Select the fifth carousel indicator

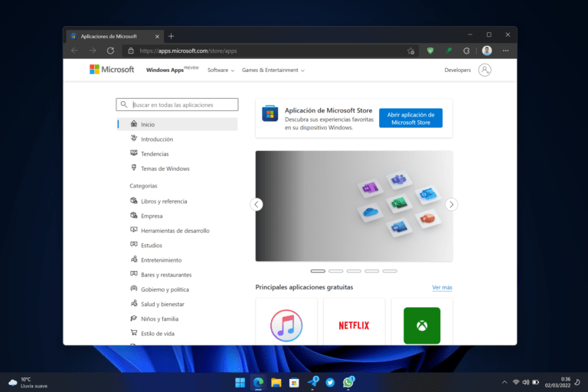tap(390, 271)
